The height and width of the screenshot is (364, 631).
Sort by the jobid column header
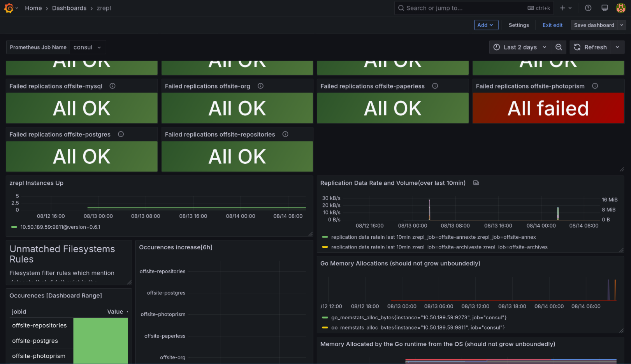19,311
